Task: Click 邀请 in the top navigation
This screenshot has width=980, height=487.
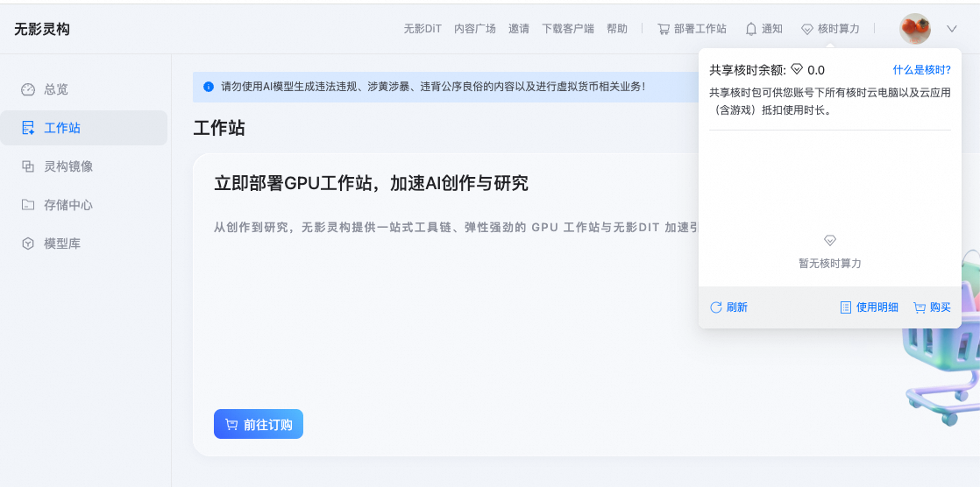Action: click(519, 29)
